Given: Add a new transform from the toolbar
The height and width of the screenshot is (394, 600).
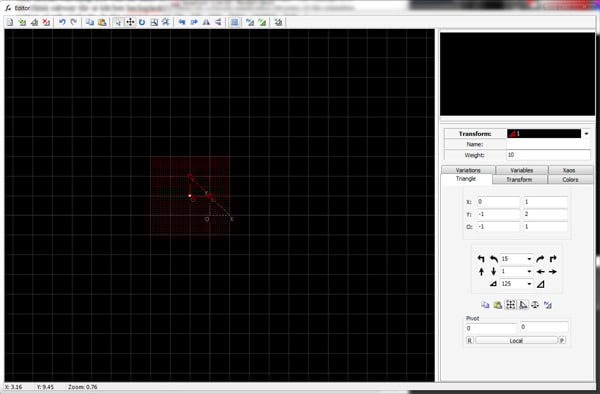Looking at the screenshot, I should pos(23,22).
